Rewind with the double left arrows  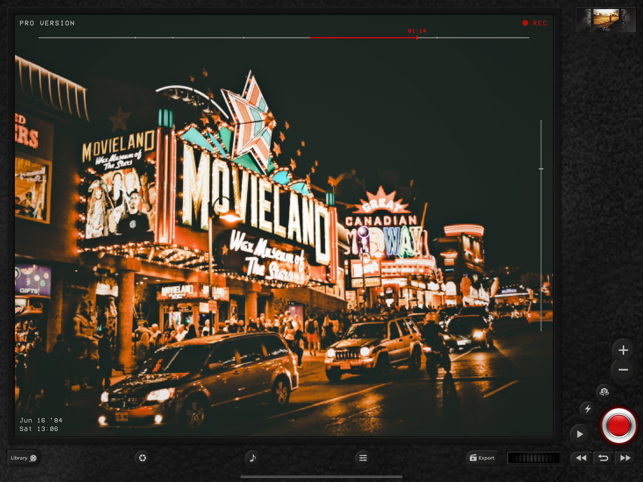581,458
